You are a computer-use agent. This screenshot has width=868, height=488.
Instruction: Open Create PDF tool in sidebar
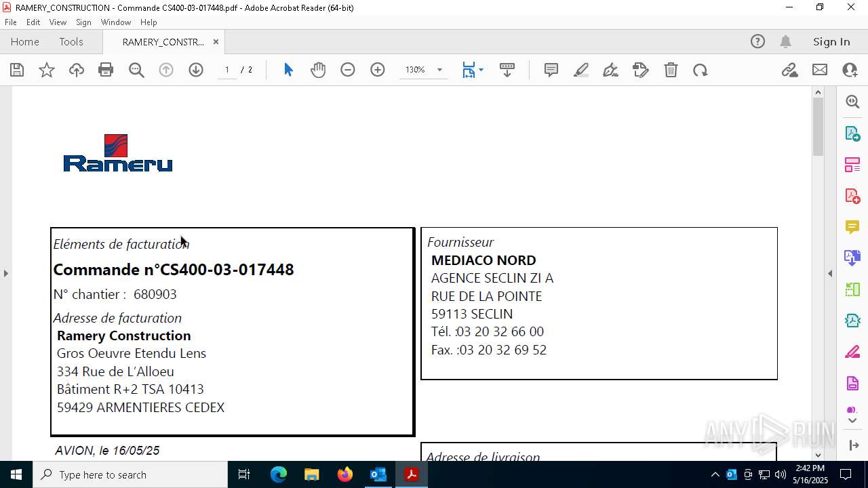tap(852, 196)
